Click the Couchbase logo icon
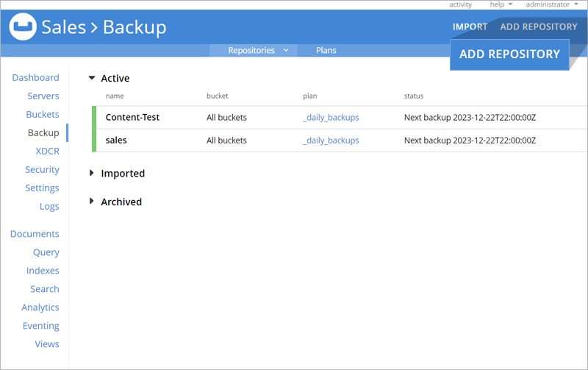The height and width of the screenshot is (370, 588). click(x=23, y=26)
